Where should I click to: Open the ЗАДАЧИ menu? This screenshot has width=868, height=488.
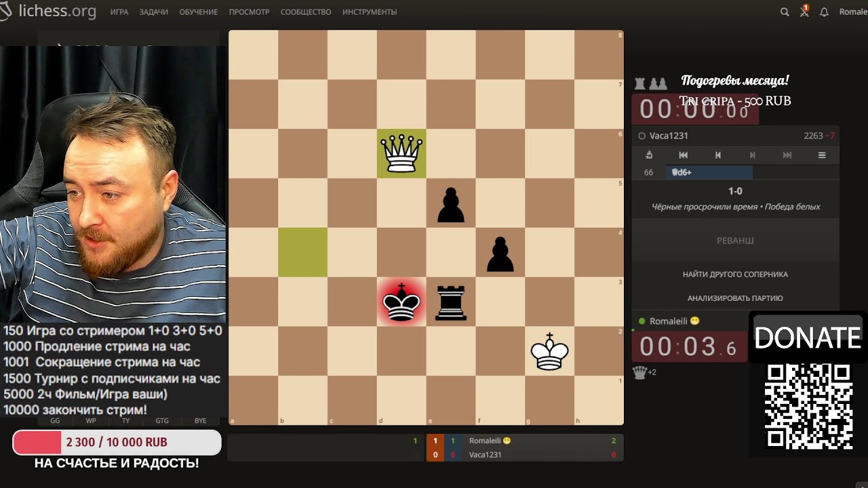pos(154,12)
